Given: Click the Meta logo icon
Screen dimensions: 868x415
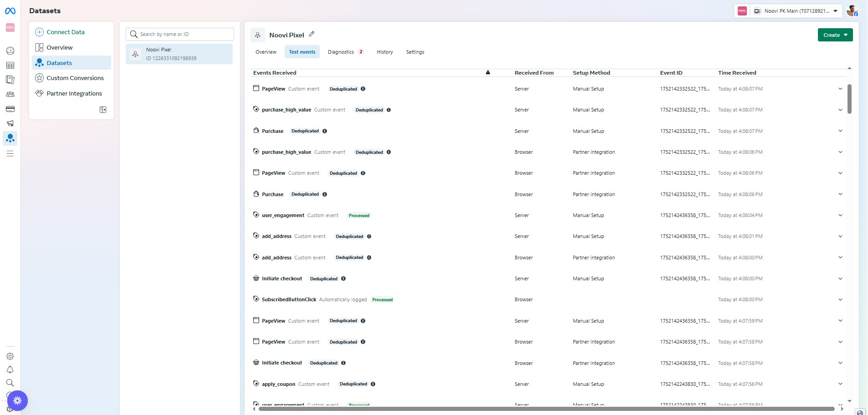Looking at the screenshot, I should click(x=10, y=11).
